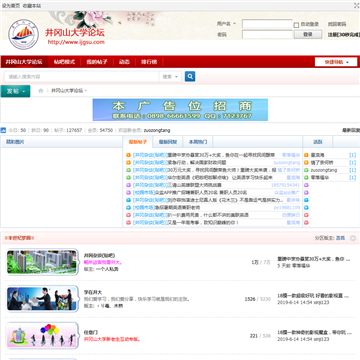Open the 用户名 login type dropdown
The image size is (360, 360).
(x=227, y=24)
